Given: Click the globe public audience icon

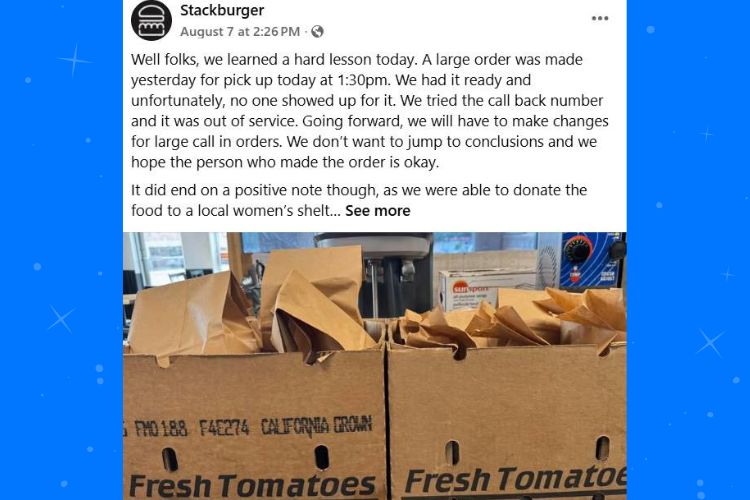Looking at the screenshot, I should point(317,32).
